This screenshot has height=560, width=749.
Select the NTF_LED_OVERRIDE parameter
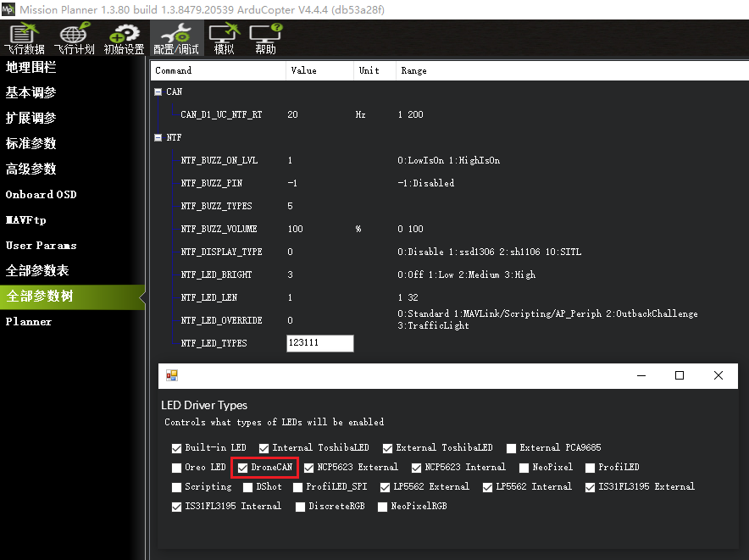pyautogui.click(x=221, y=320)
